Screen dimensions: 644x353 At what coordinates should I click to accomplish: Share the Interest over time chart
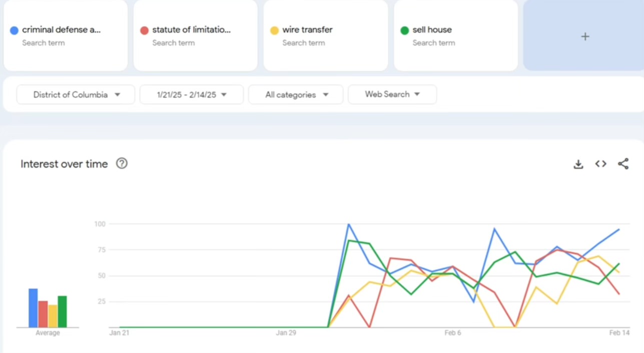tap(623, 164)
